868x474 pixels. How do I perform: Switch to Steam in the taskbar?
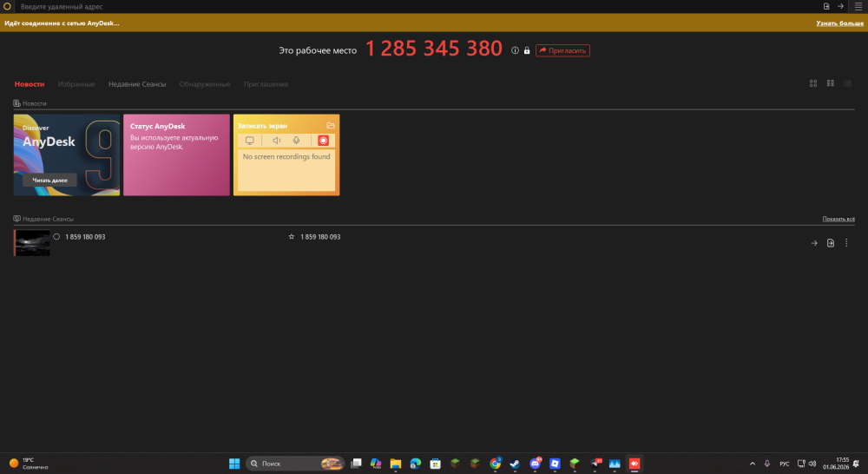click(x=515, y=464)
